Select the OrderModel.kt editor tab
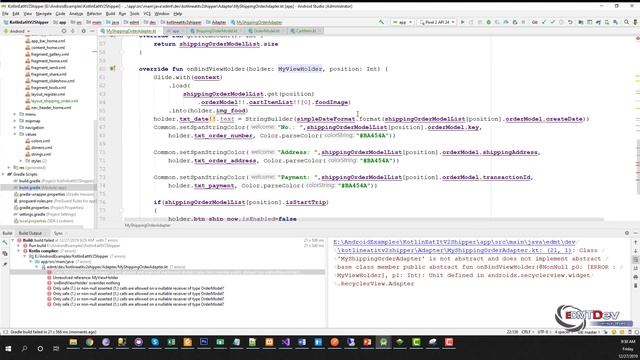Image resolution: width=640 pixels, height=360 pixels. [x=267, y=31]
